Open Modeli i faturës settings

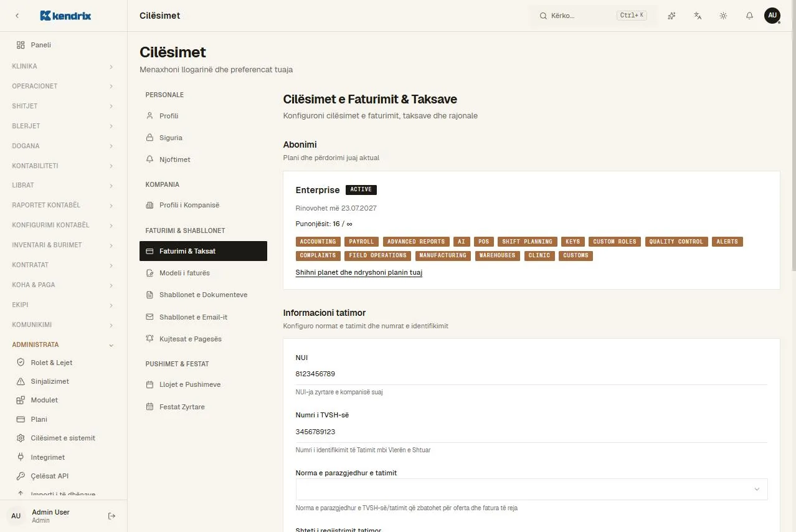pos(203,273)
